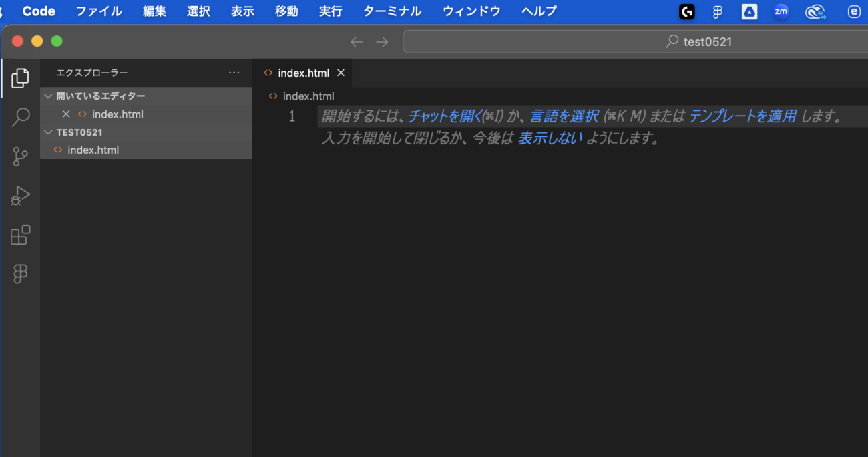Open the ターミナル menu

392,11
